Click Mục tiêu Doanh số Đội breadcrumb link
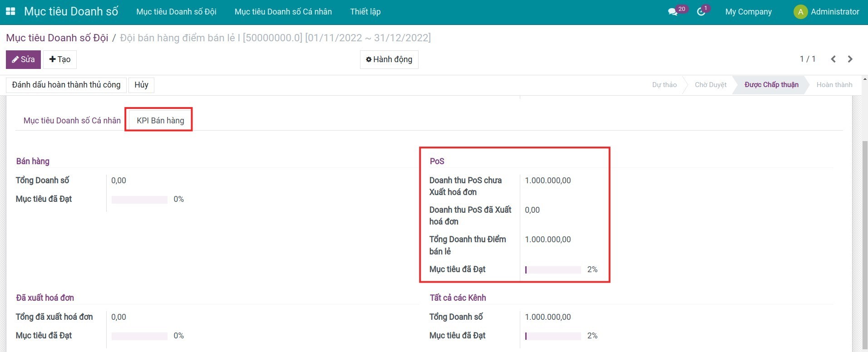868x352 pixels. (x=57, y=38)
